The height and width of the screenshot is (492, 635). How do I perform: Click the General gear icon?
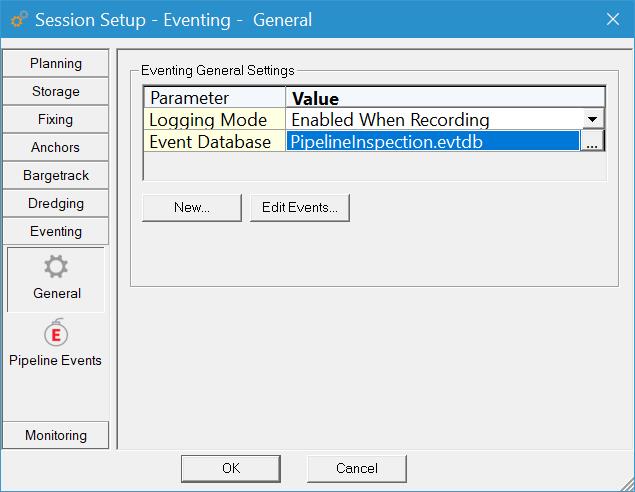click(x=56, y=268)
